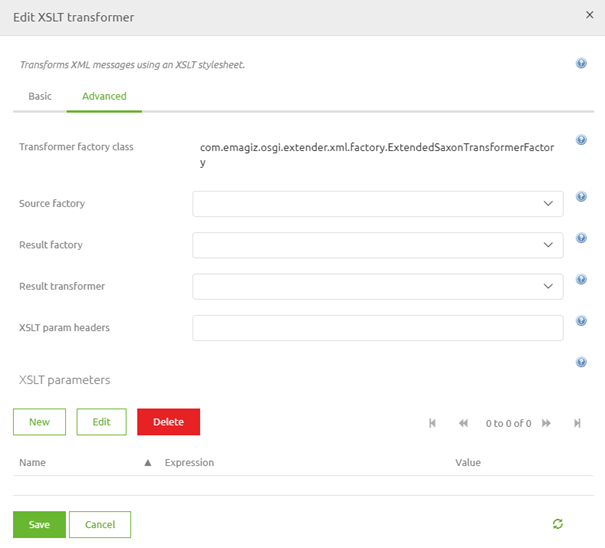Switch to the Basic tab
Viewport: 605px width, 548px height.
pyautogui.click(x=40, y=96)
